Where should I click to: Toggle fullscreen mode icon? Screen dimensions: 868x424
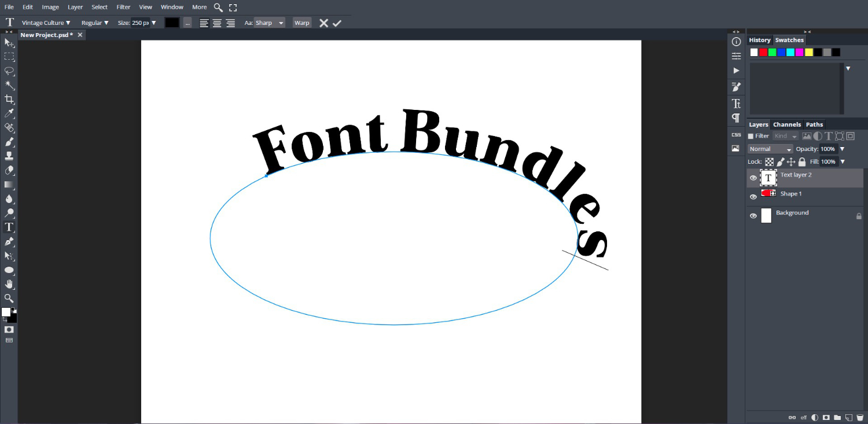(233, 8)
